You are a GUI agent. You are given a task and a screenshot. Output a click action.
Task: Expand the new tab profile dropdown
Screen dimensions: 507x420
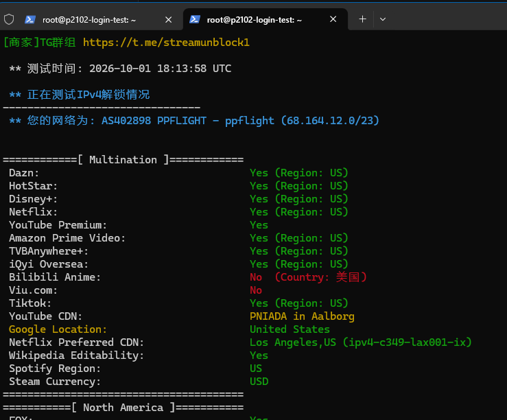click(383, 19)
